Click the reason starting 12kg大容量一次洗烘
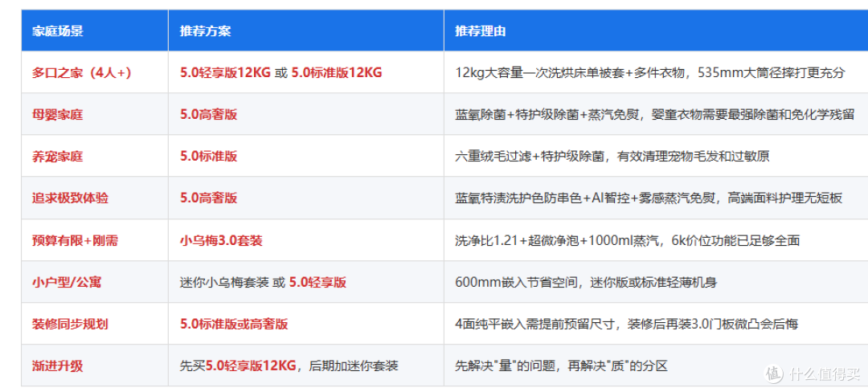 tap(650, 72)
